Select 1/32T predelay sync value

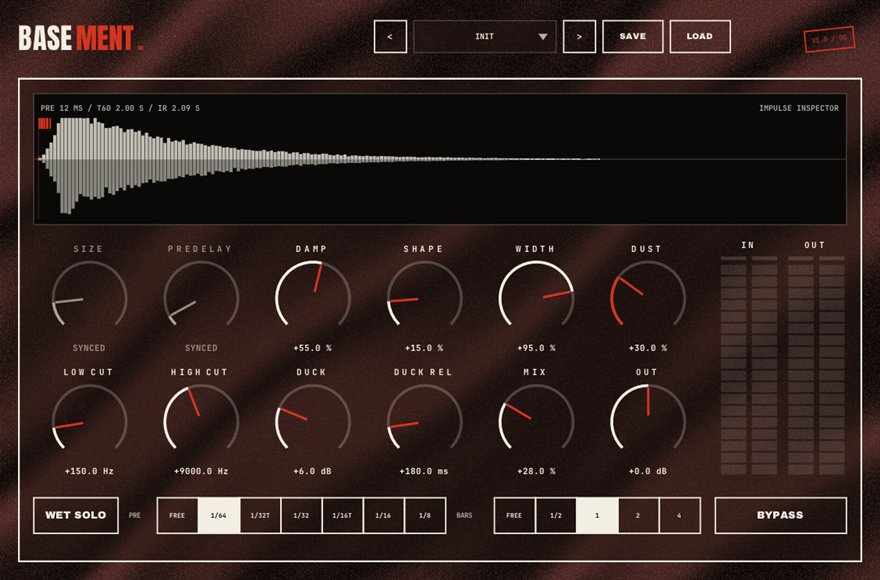[x=260, y=515]
